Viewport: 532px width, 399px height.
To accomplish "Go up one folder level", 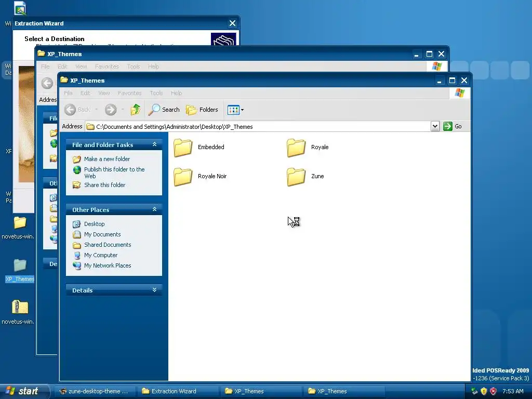I will [x=136, y=110].
